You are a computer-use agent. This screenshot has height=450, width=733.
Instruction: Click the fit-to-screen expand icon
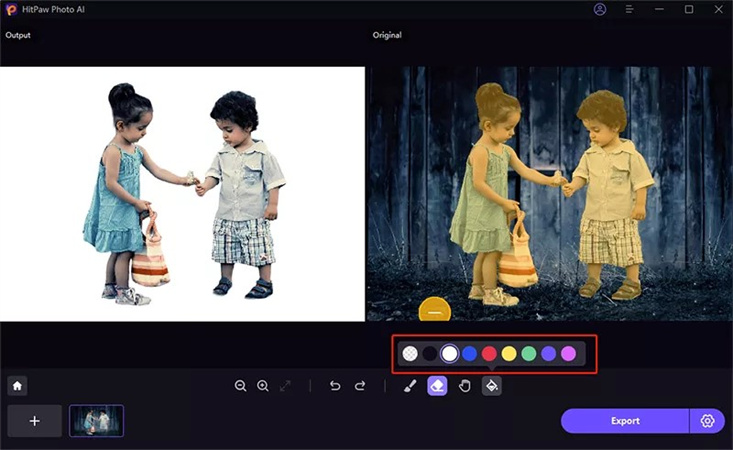(x=285, y=386)
